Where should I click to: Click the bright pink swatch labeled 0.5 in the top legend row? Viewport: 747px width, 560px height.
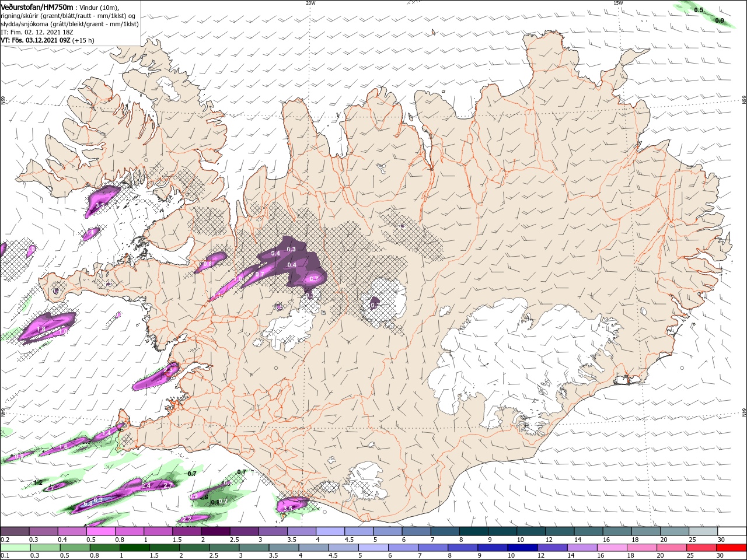(100, 531)
